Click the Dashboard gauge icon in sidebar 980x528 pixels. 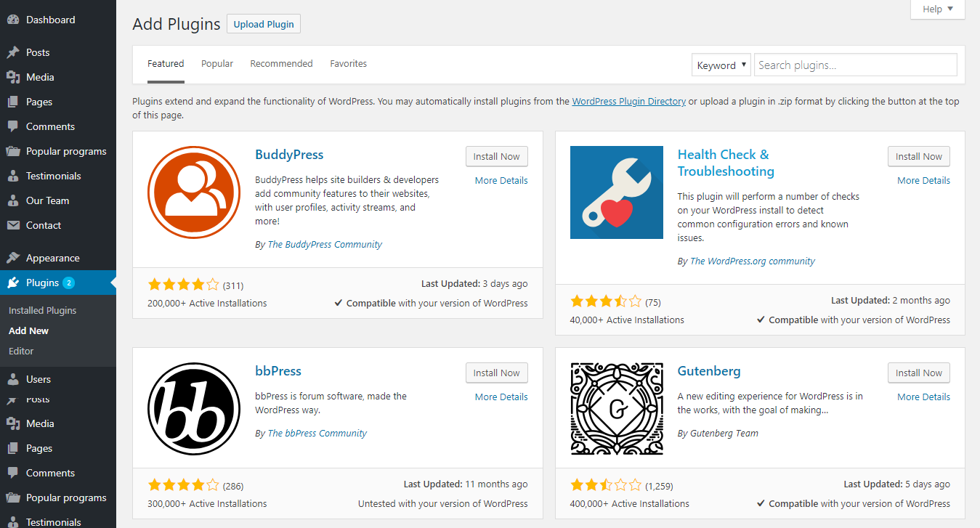(13, 20)
